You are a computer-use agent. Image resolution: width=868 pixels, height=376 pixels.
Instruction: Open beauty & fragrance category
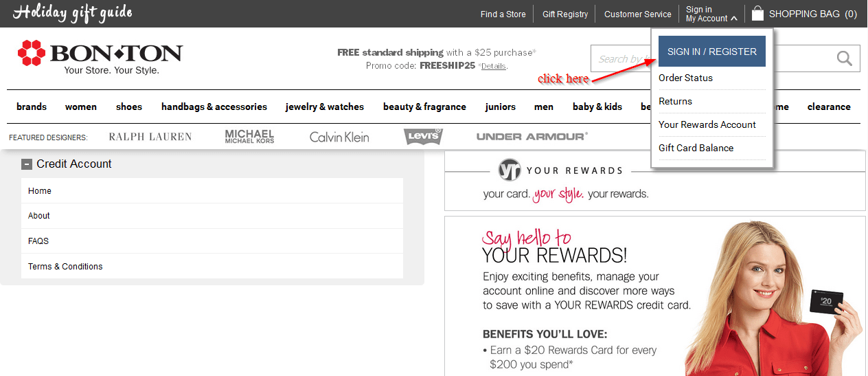coord(424,107)
